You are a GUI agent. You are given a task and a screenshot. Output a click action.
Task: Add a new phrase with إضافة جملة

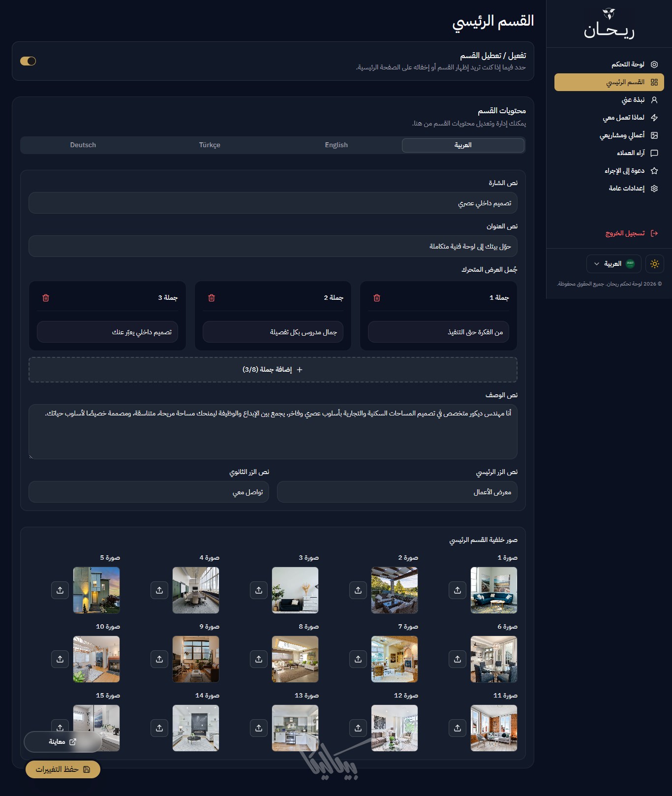pos(273,370)
